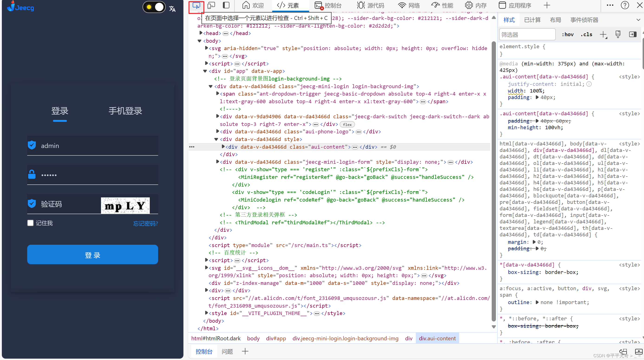Toggle the dark mode switch
The image size is (644, 360).
[x=154, y=7]
